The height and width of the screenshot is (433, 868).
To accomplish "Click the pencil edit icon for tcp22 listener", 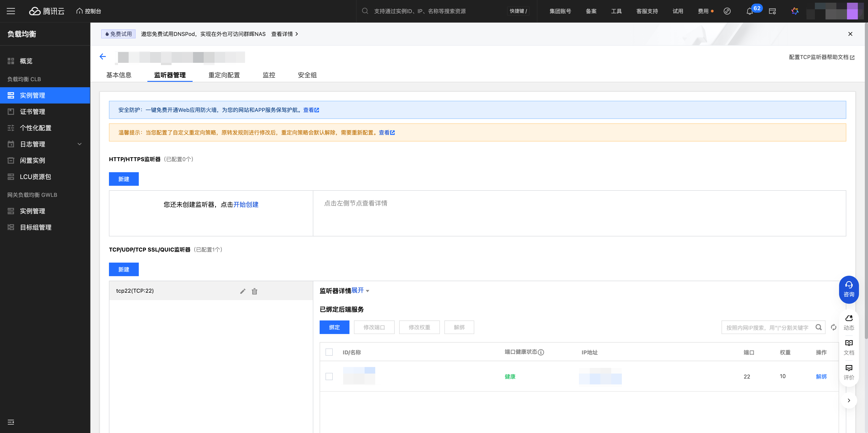I will [243, 291].
